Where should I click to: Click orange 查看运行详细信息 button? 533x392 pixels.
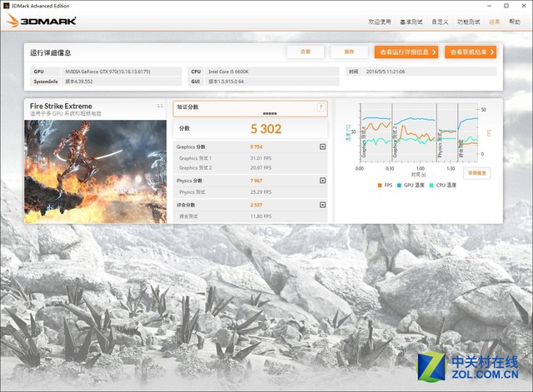point(406,52)
